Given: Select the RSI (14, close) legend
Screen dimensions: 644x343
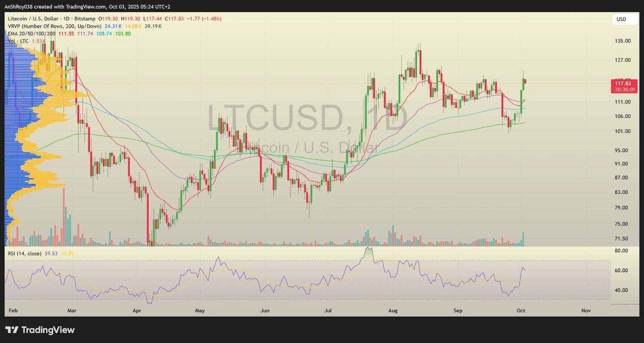Looking at the screenshot, I should pyautogui.click(x=25, y=254).
